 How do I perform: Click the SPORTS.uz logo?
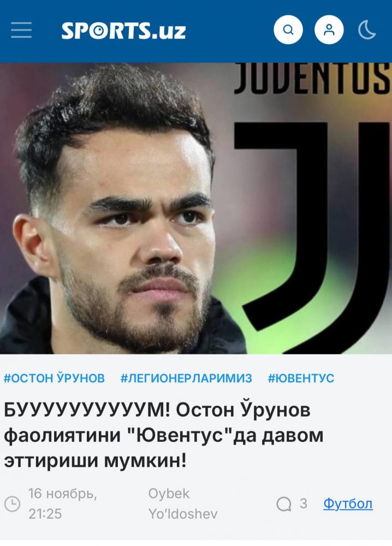click(123, 30)
